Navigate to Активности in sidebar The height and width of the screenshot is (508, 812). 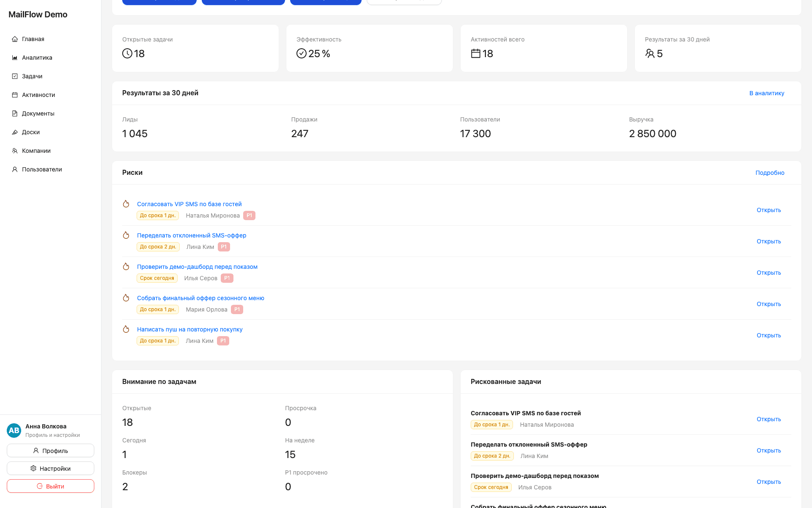pos(51,95)
